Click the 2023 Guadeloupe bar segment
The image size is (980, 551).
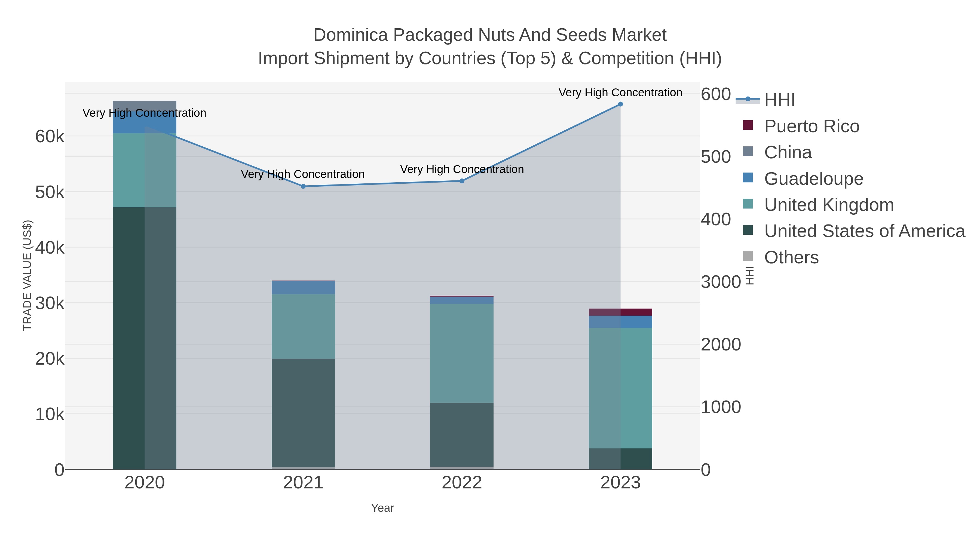(620, 322)
